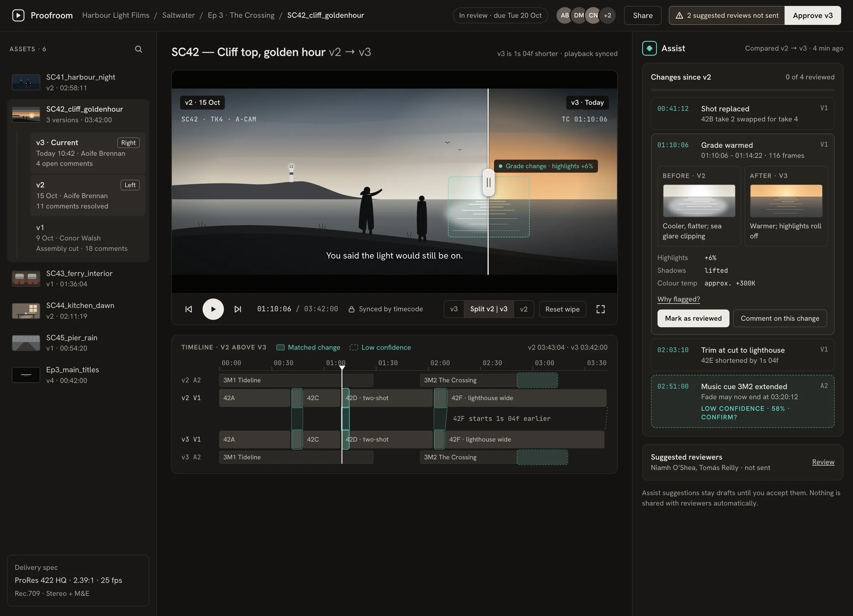Viewport: 853px width, 616px height.
Task: Go to Saltwater breadcrumb
Action: tap(178, 15)
